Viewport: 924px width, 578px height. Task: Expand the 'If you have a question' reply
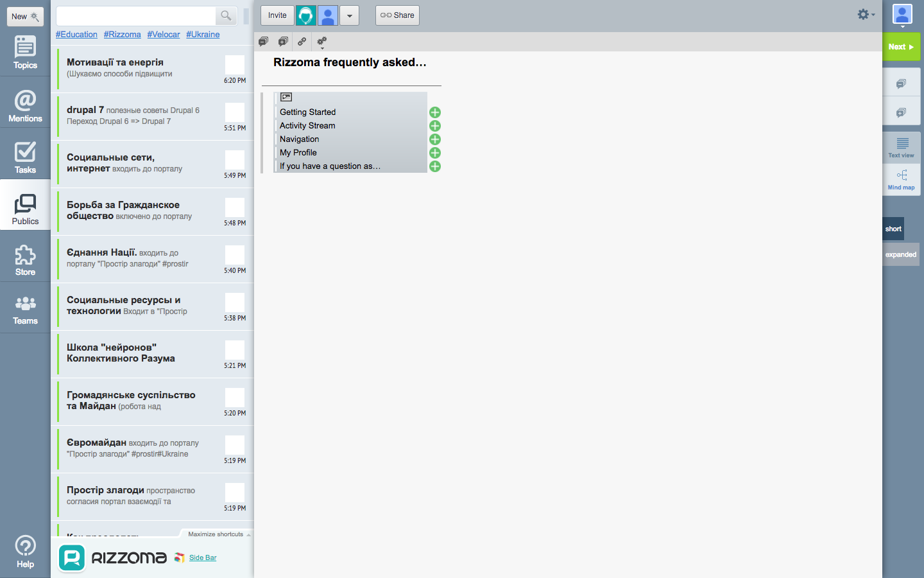(x=435, y=166)
